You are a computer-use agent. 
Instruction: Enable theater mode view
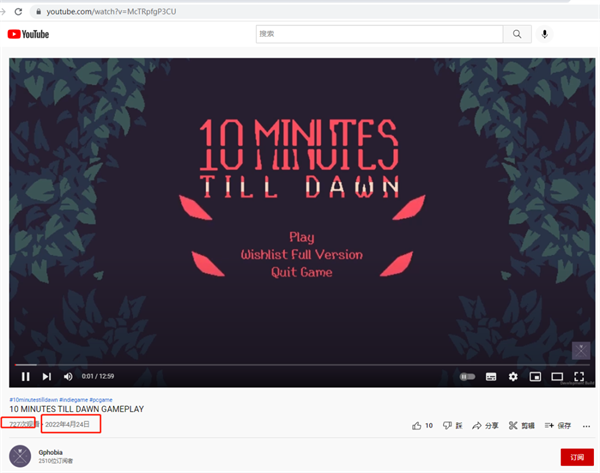pos(557,377)
